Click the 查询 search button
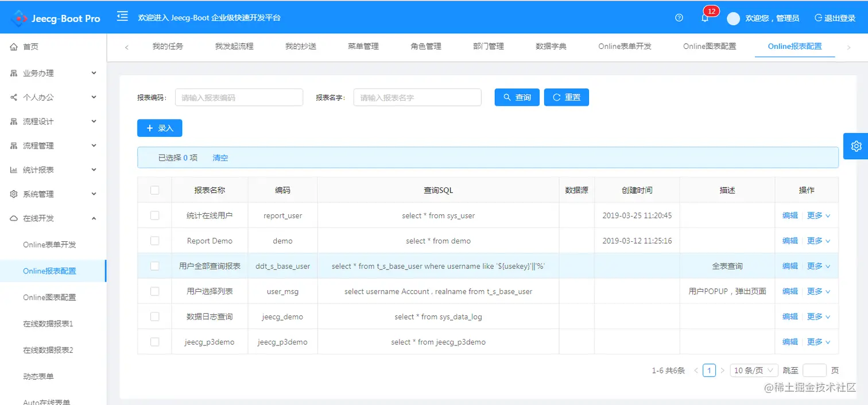The image size is (868, 405). (x=516, y=97)
